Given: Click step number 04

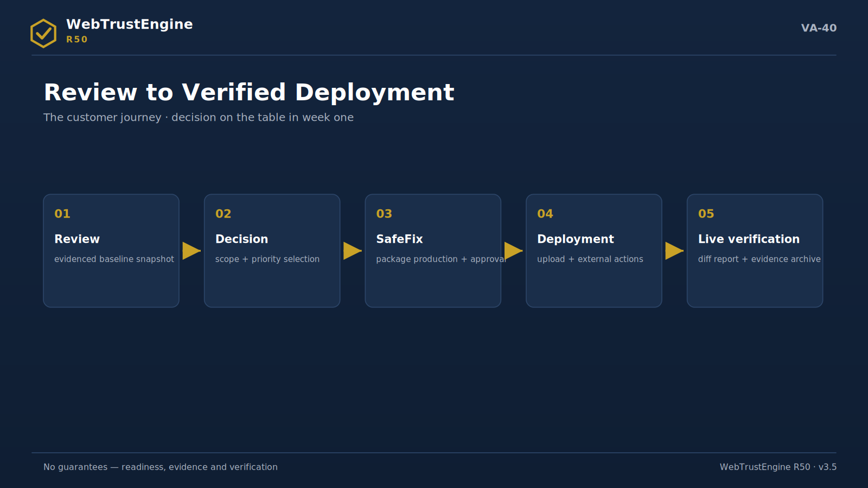Looking at the screenshot, I should click(545, 214).
